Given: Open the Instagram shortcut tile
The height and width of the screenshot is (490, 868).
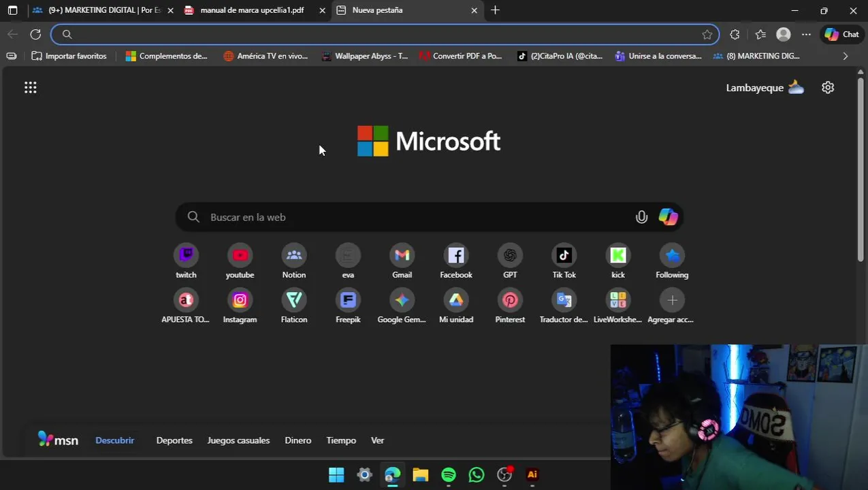Looking at the screenshot, I should coord(240,306).
